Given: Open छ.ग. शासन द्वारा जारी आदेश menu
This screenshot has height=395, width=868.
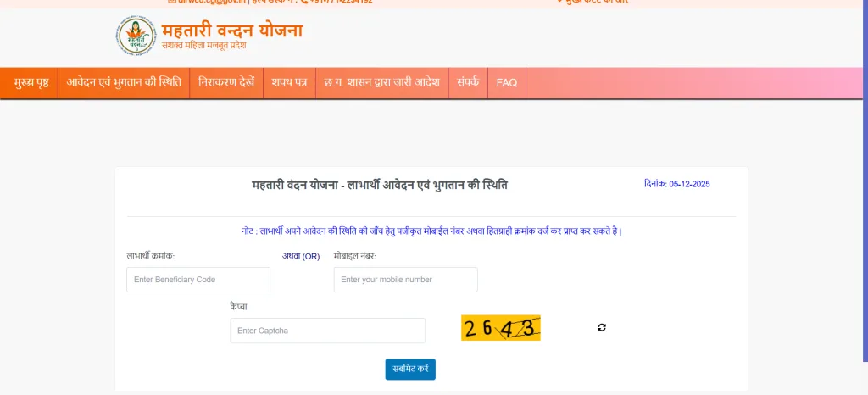Looking at the screenshot, I should click(x=382, y=83).
